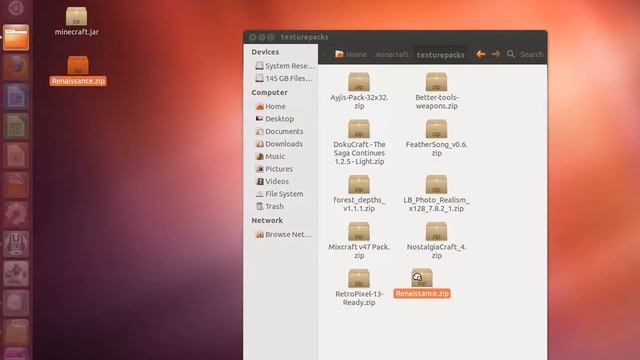This screenshot has width=640, height=360.
Task: Click the Home breadcrumb in path bar
Action: pyautogui.click(x=351, y=54)
